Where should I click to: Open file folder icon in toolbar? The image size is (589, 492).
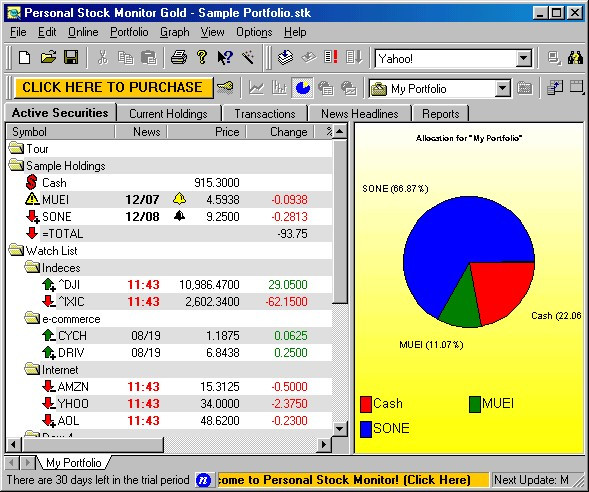[x=48, y=58]
